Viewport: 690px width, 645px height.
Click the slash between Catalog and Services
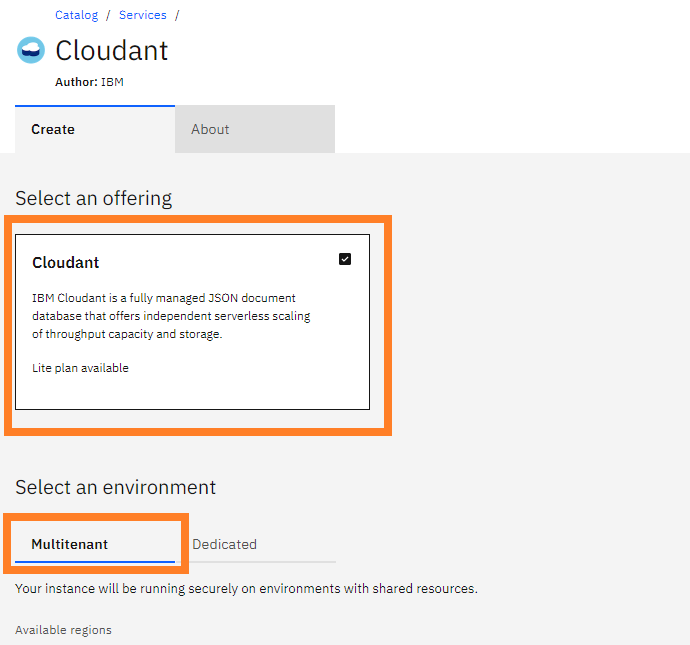[108, 15]
